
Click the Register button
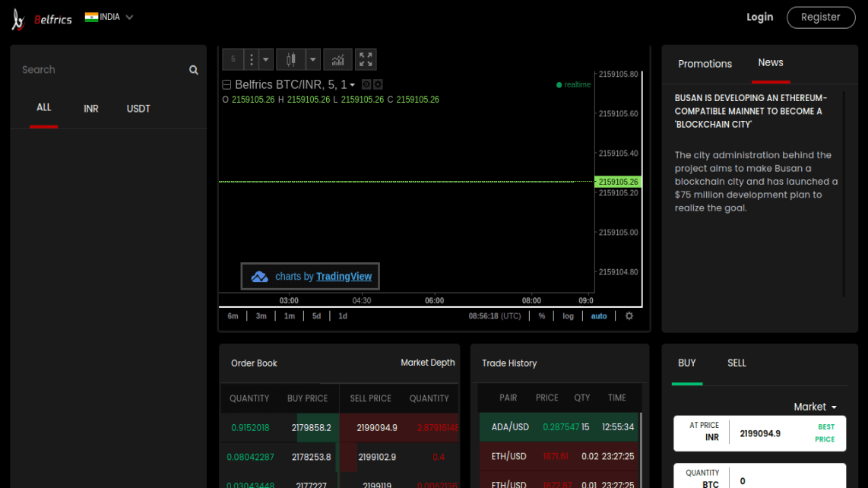coord(821,17)
